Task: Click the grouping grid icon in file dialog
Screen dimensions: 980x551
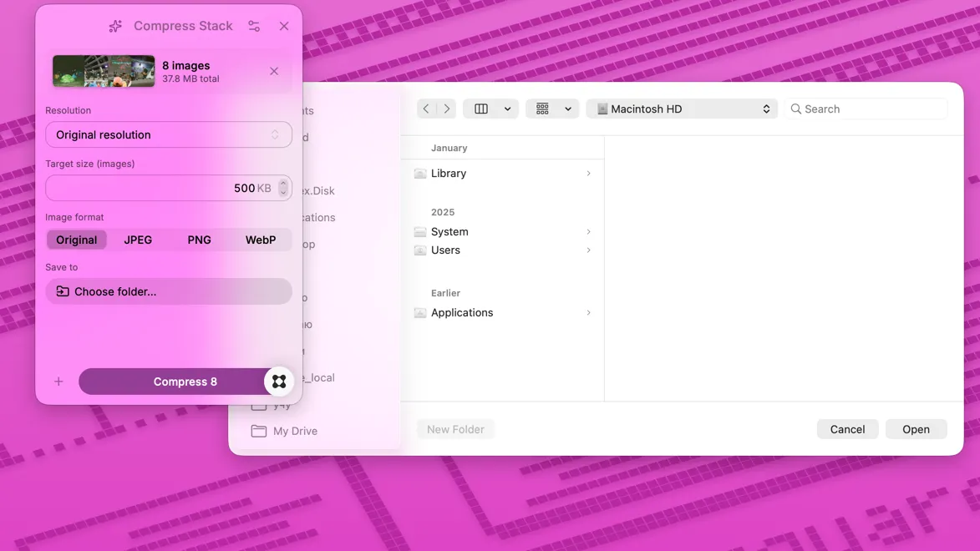Action: click(542, 109)
